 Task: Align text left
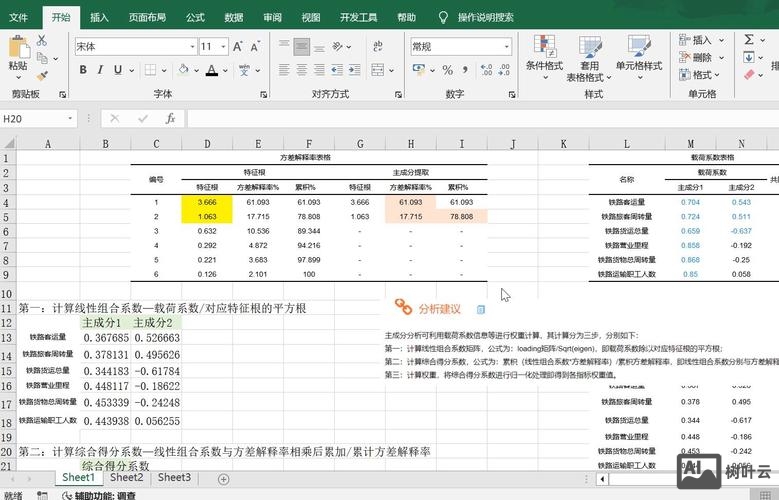pos(284,70)
